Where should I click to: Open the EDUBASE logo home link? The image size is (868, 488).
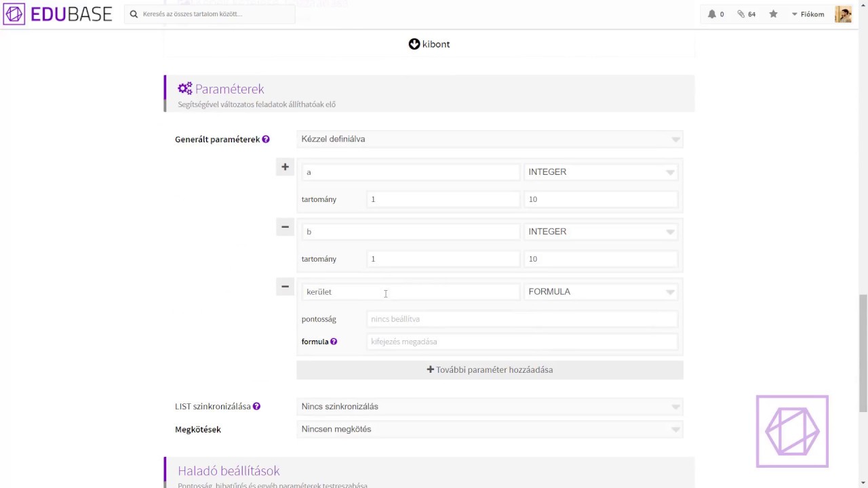(58, 14)
